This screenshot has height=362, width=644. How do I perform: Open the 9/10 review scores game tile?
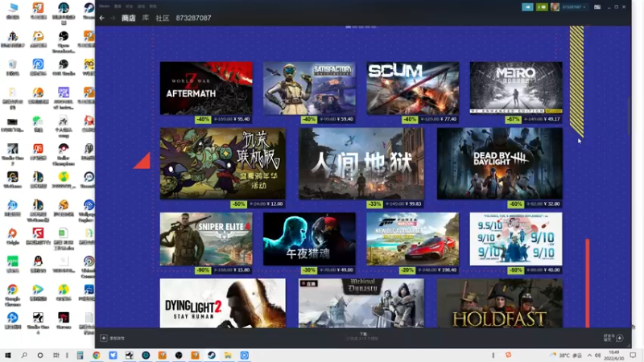pyautogui.click(x=516, y=239)
